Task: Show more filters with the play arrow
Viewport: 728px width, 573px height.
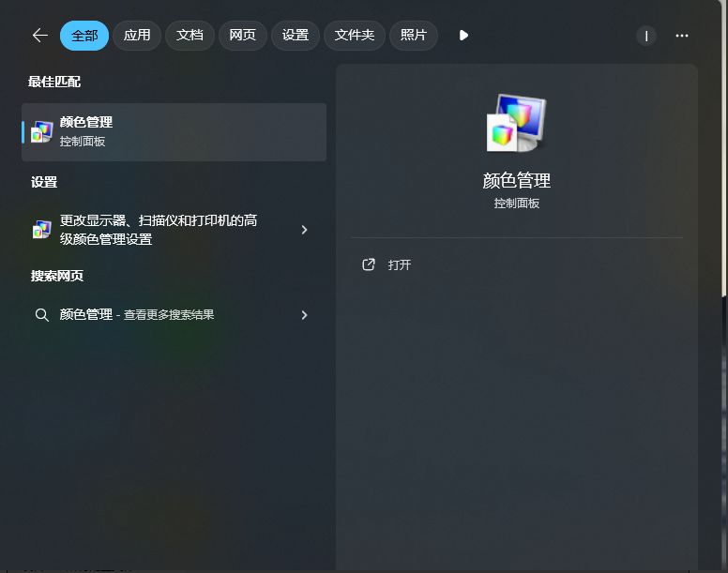Action: (x=463, y=36)
